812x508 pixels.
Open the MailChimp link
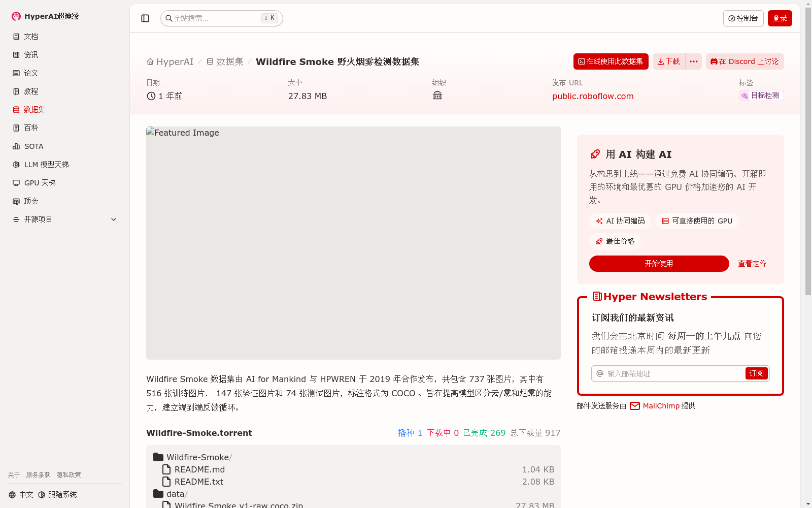pos(655,406)
